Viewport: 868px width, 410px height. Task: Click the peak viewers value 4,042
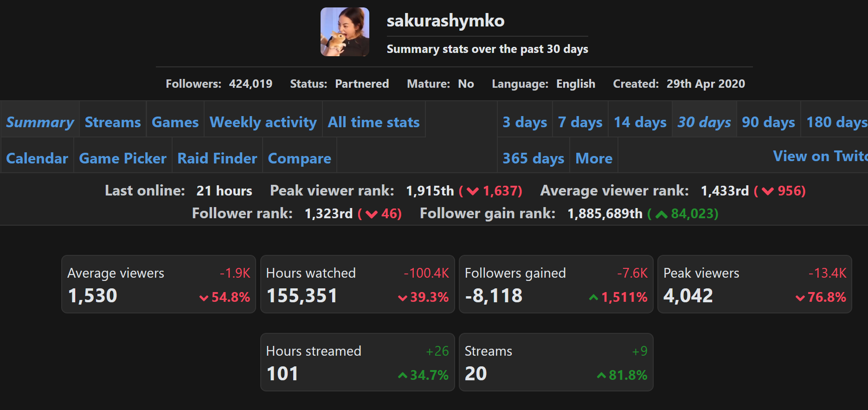(x=688, y=296)
